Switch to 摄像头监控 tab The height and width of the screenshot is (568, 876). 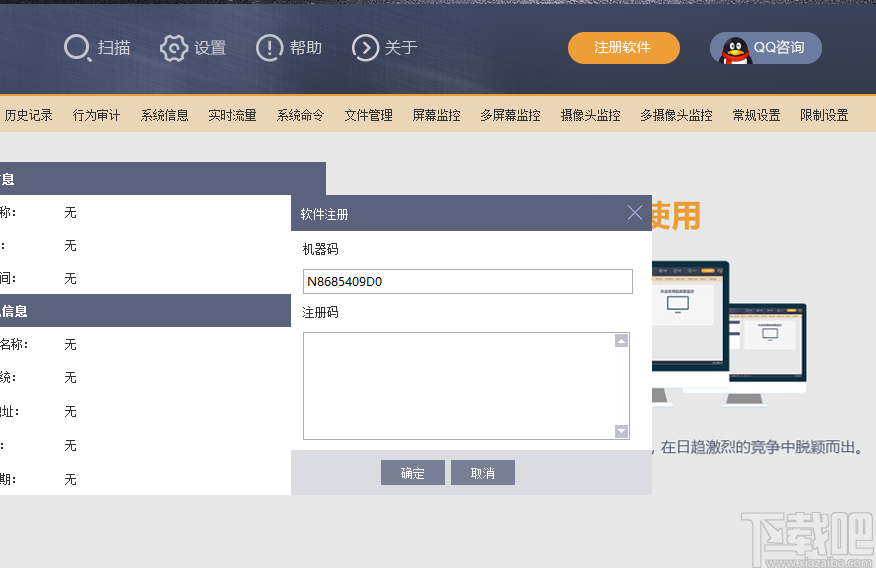pos(591,115)
